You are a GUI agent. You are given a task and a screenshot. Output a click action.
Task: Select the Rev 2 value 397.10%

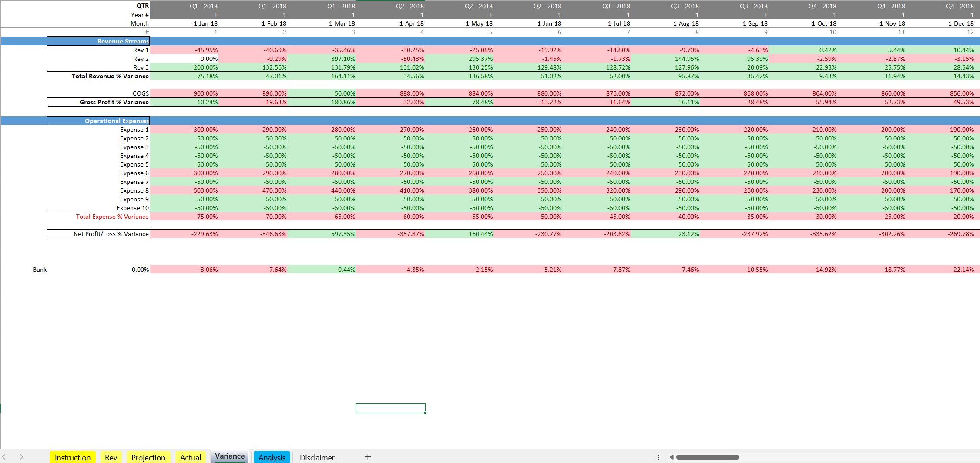322,59
